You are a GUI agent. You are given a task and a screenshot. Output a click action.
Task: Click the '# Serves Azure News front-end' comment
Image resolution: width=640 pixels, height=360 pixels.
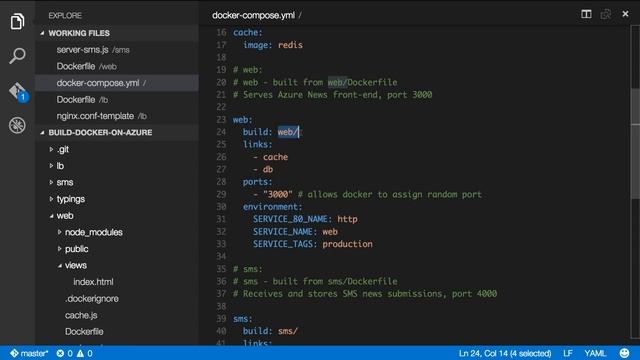(332, 95)
